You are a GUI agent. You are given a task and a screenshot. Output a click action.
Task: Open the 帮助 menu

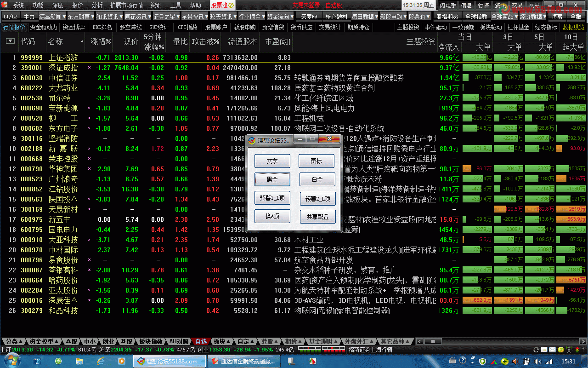point(195,5)
